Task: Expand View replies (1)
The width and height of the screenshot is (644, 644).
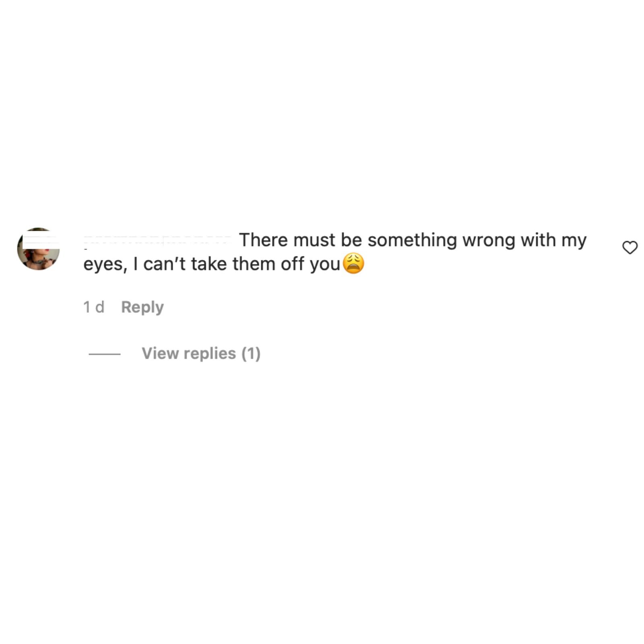Action: (x=201, y=353)
